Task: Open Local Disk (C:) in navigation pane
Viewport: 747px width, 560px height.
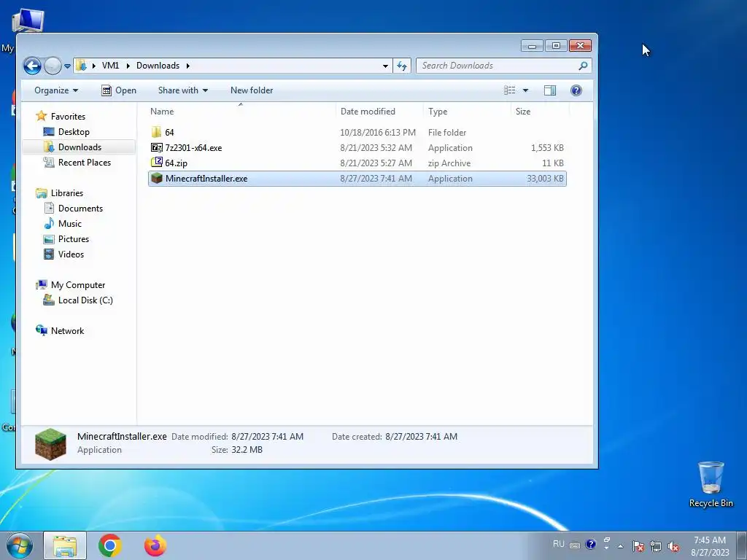Action: [x=85, y=300]
